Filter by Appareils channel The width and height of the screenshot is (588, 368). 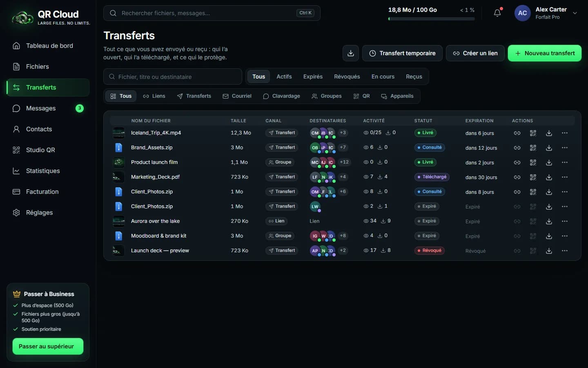point(397,96)
